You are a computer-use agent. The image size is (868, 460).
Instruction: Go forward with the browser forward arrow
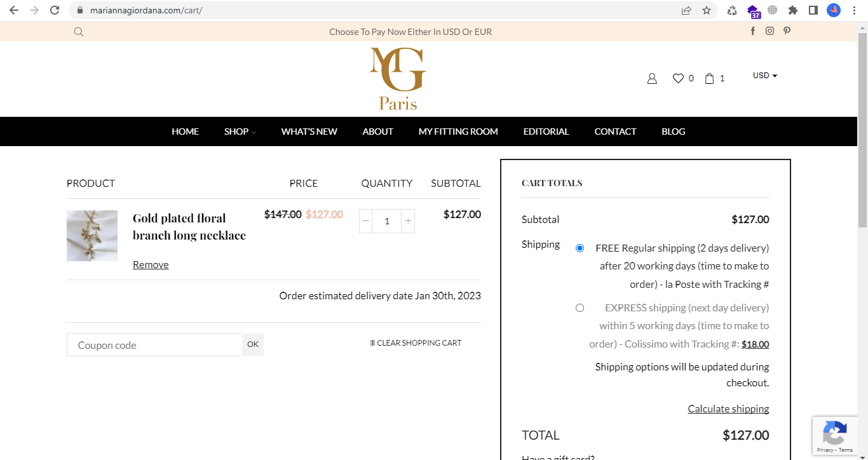point(34,10)
